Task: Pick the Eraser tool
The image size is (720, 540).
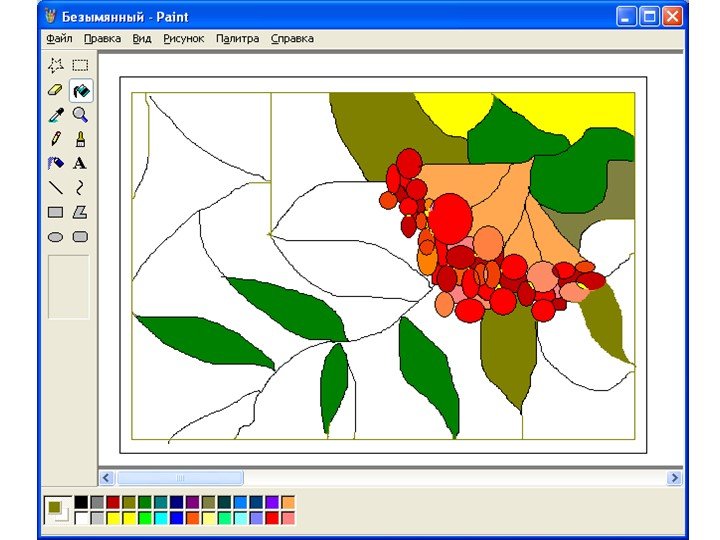Action: tap(56, 90)
